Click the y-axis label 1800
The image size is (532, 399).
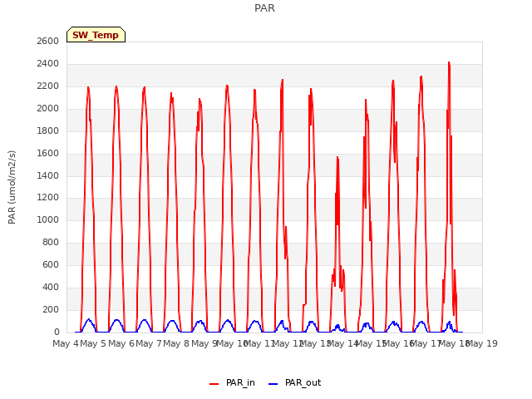48,131
